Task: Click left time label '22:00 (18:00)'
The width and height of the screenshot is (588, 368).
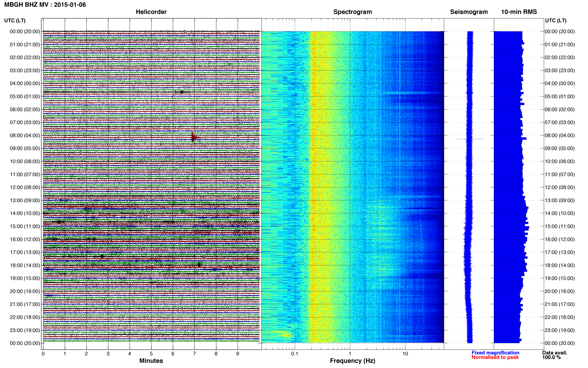Action: [x=25, y=317]
